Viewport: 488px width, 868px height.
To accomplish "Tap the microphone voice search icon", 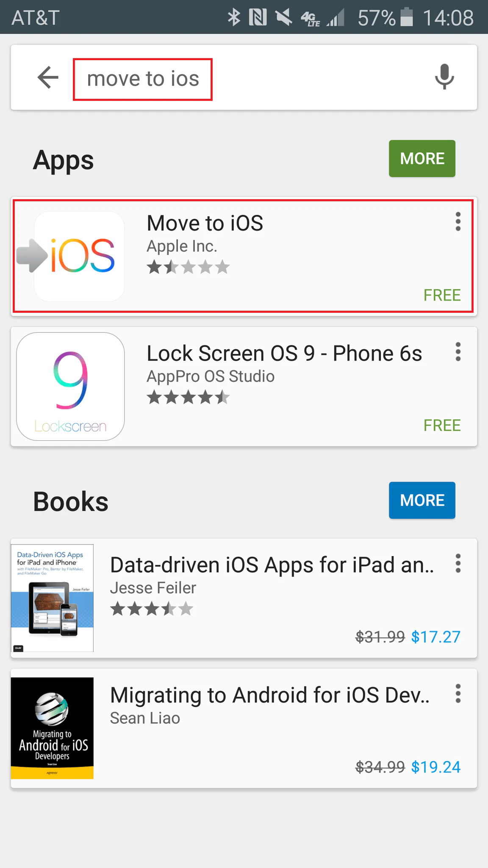I will tap(444, 77).
